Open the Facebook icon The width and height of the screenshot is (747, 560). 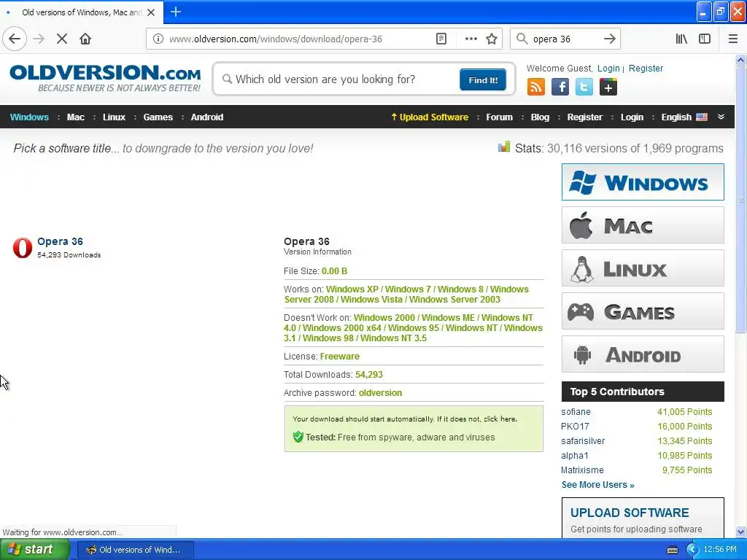pyautogui.click(x=560, y=87)
